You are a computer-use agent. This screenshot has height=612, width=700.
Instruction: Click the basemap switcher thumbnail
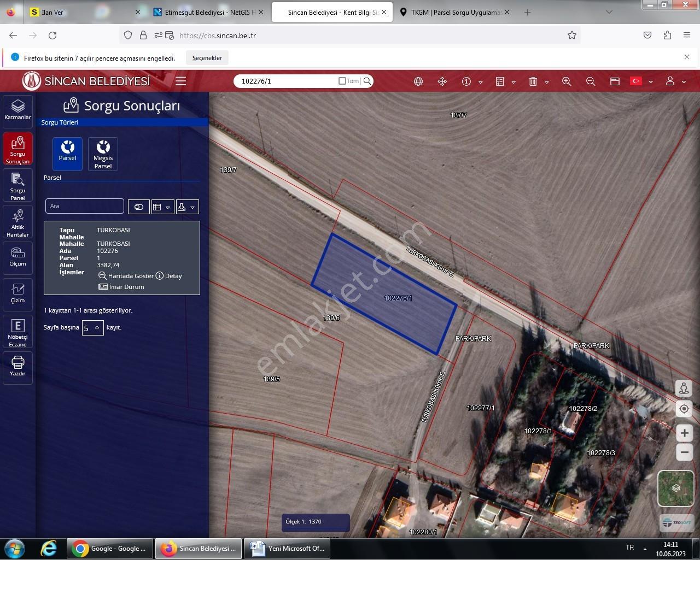(676, 489)
